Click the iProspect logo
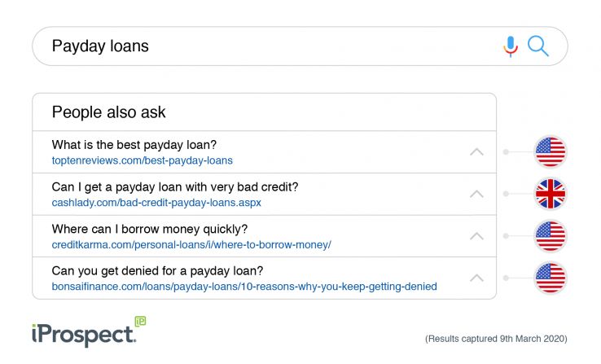The width and height of the screenshot is (601, 364). [x=80, y=333]
